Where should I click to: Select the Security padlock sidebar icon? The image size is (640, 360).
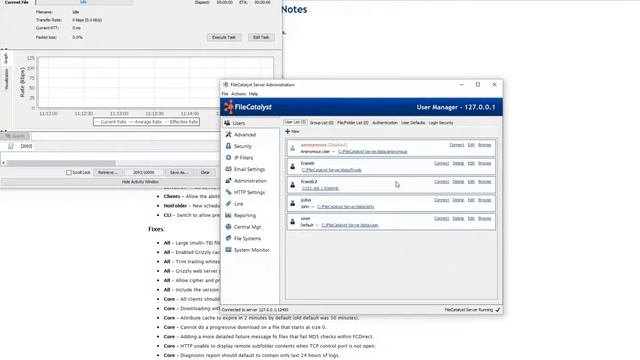point(228,146)
